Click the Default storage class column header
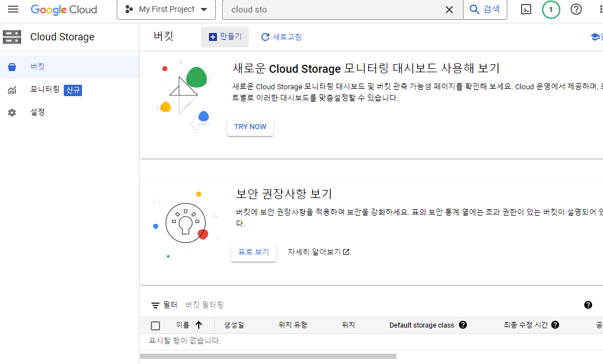This screenshot has height=364, width=603. pos(421,325)
